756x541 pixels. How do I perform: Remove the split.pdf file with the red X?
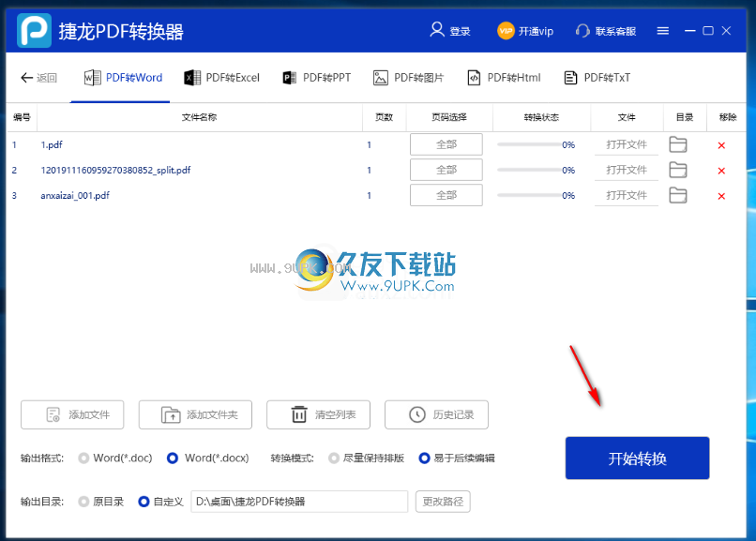coord(721,171)
